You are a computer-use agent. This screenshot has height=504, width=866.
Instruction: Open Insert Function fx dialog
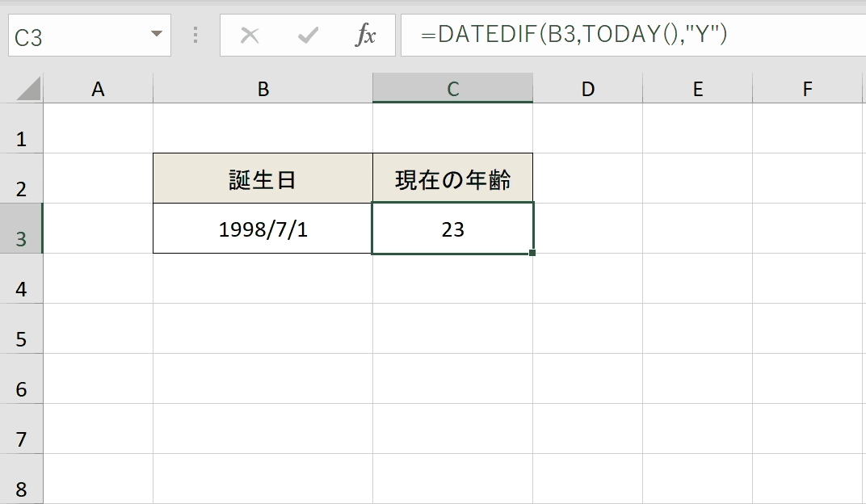point(365,36)
